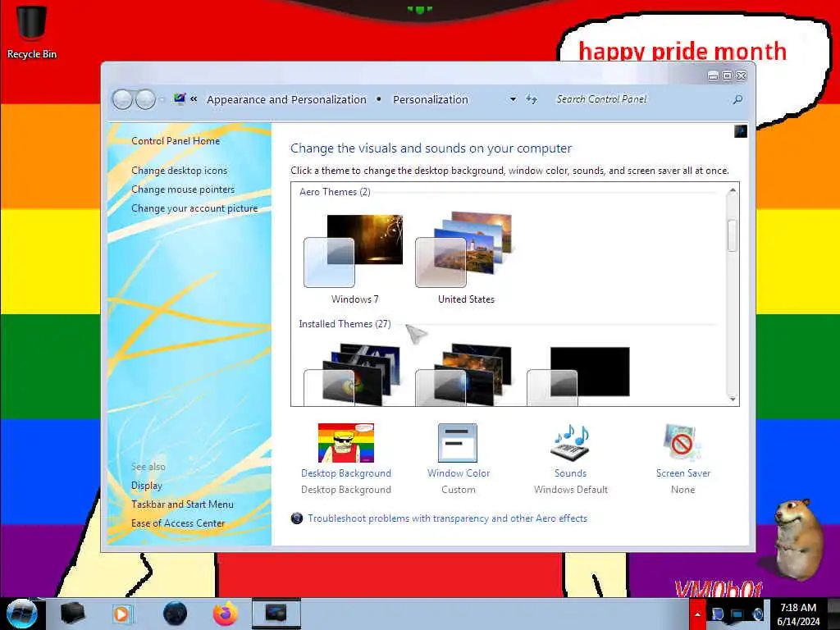Open the clock showing 7:18 AM
Image resolution: width=840 pixels, height=630 pixels.
(798, 614)
